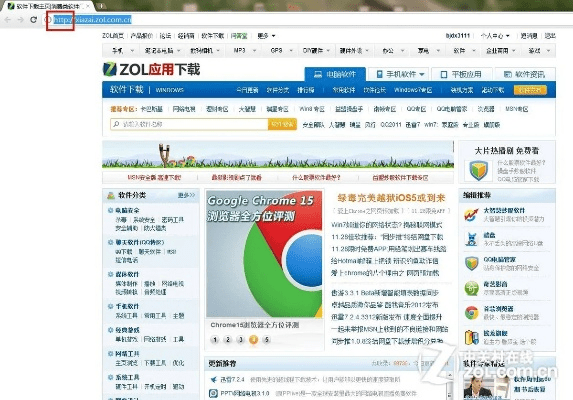Open the iOS5 jailbreak headline in orange
Screen dimensions: 573x400
click(391, 198)
